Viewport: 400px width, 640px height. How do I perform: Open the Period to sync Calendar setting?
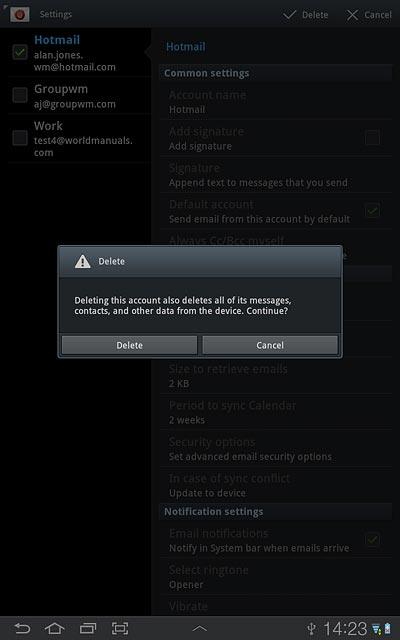click(x=276, y=412)
